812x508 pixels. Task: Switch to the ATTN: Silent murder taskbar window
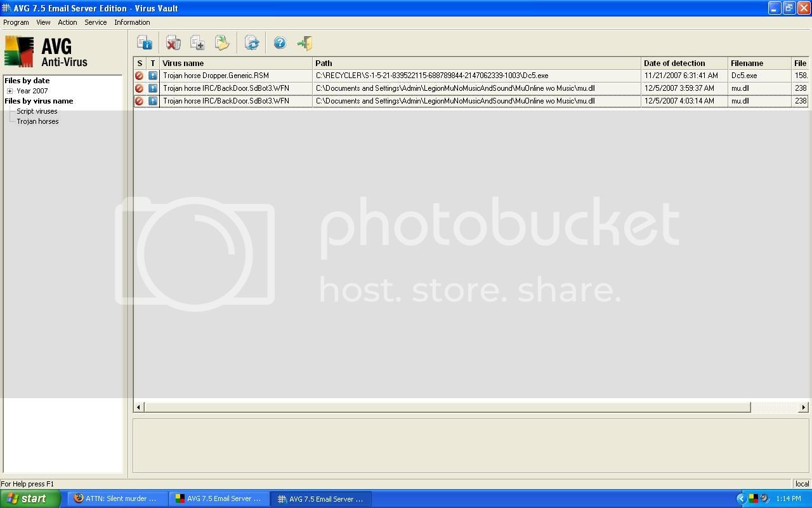click(119, 498)
